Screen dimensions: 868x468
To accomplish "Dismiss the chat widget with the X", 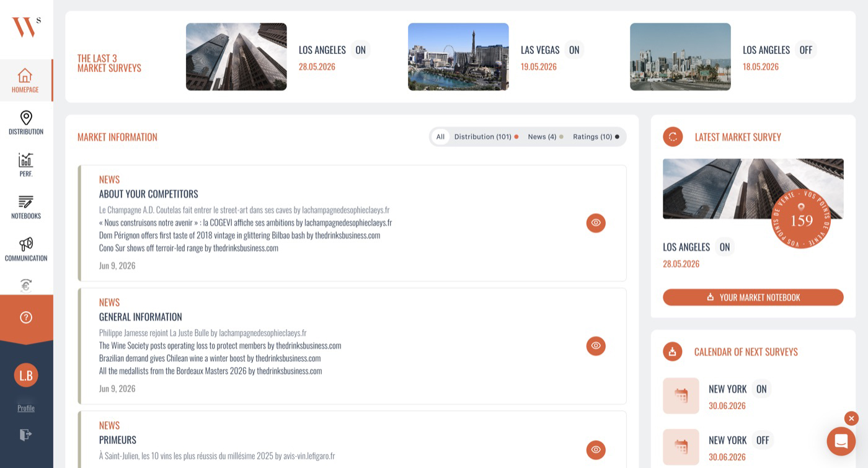I will click(x=851, y=418).
